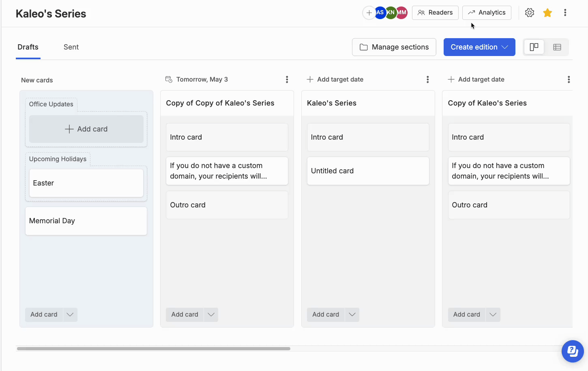
Task: Select the Drafts tab
Action: (x=28, y=47)
